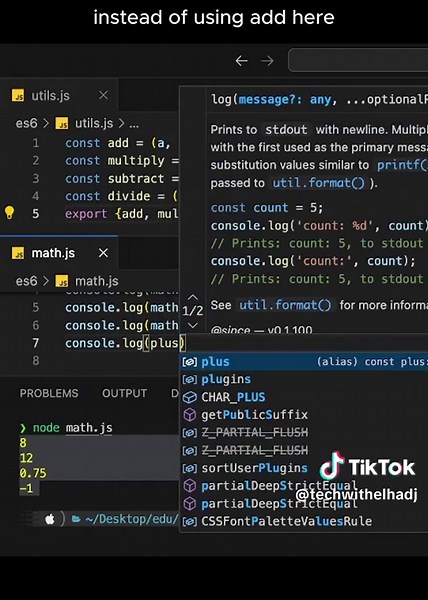The height and width of the screenshot is (600, 428).
Task: Click terminal output value 0.75
Action: tap(33, 473)
